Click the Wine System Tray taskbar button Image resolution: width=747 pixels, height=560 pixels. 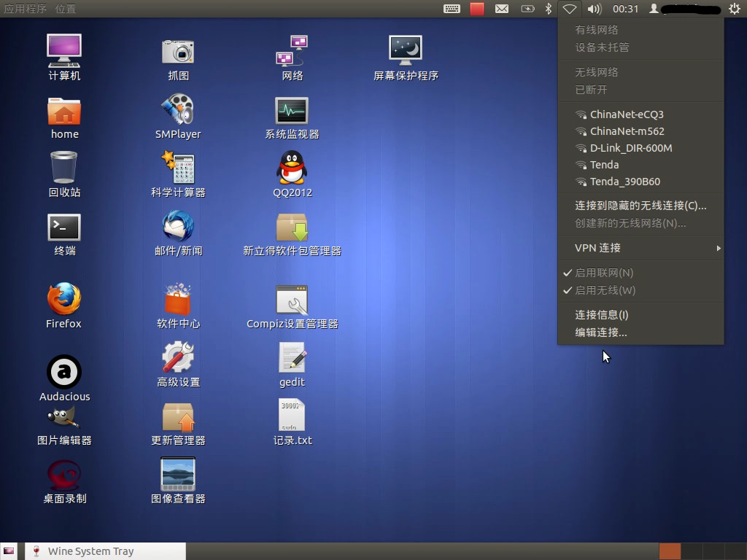click(x=105, y=551)
